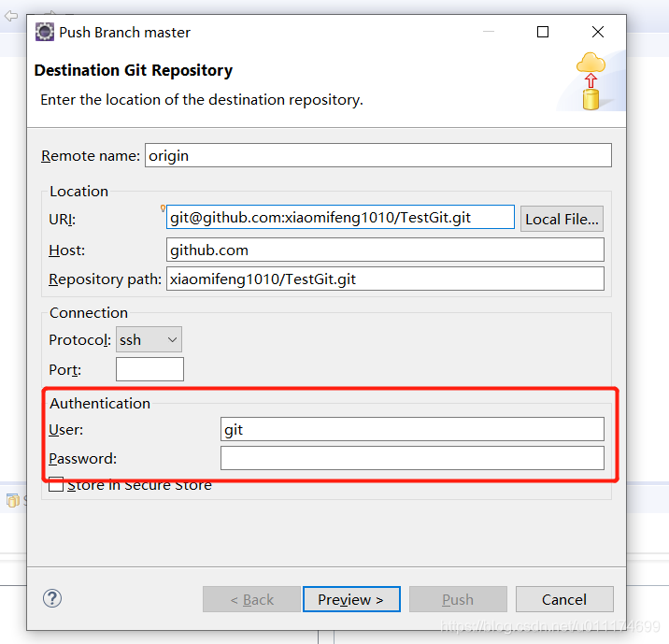Click the Location group label
This screenshot has height=644, width=669.
coord(78,192)
